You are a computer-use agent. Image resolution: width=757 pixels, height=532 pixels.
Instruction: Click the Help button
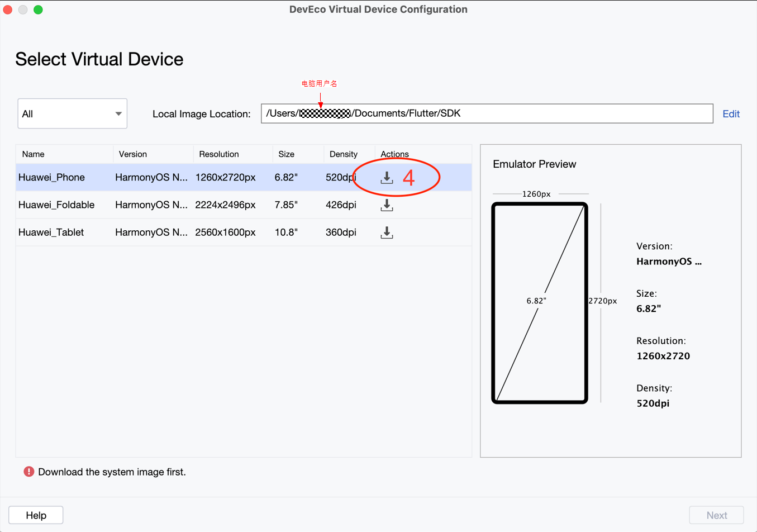pyautogui.click(x=36, y=515)
